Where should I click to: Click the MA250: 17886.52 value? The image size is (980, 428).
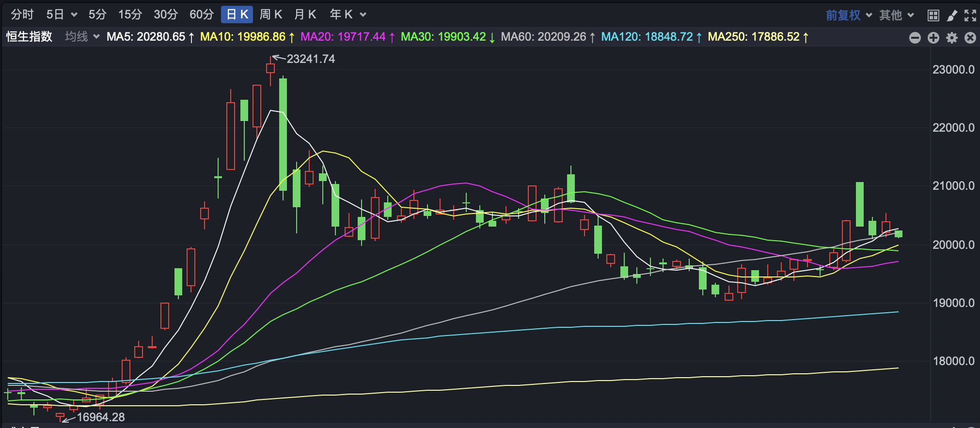pyautogui.click(x=759, y=37)
